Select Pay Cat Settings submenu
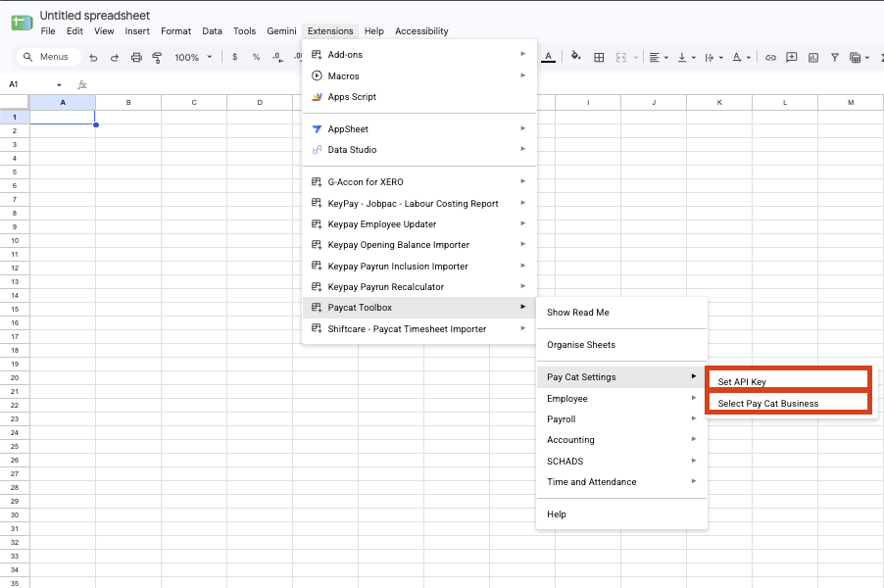The image size is (884, 588). click(x=622, y=377)
